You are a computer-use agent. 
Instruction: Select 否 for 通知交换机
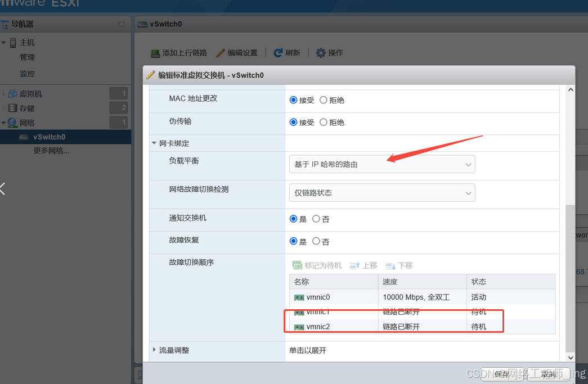tap(316, 219)
